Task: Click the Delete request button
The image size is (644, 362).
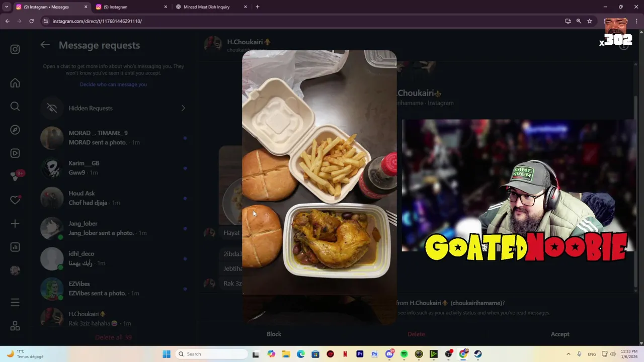Action: pos(416,334)
